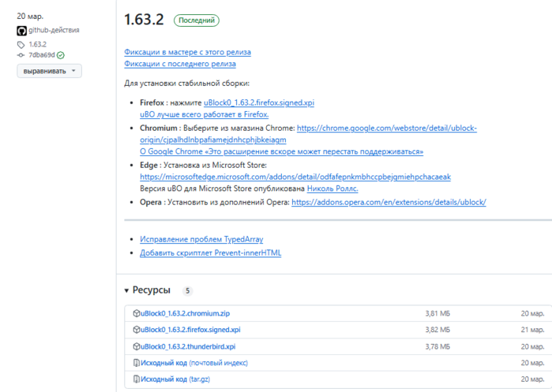Collapse the Ресурсы section triangle
The height and width of the screenshot is (392, 552).
pyautogui.click(x=126, y=291)
